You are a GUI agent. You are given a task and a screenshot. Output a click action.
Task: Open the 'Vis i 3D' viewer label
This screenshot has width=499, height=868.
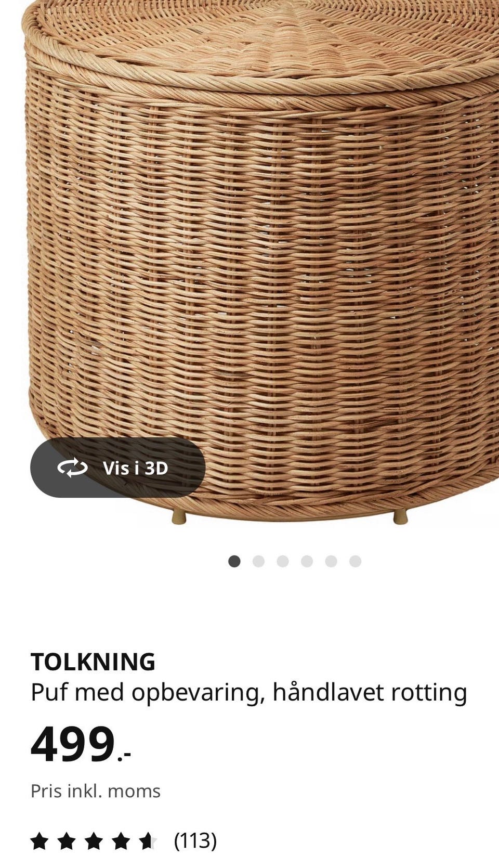pos(136,468)
